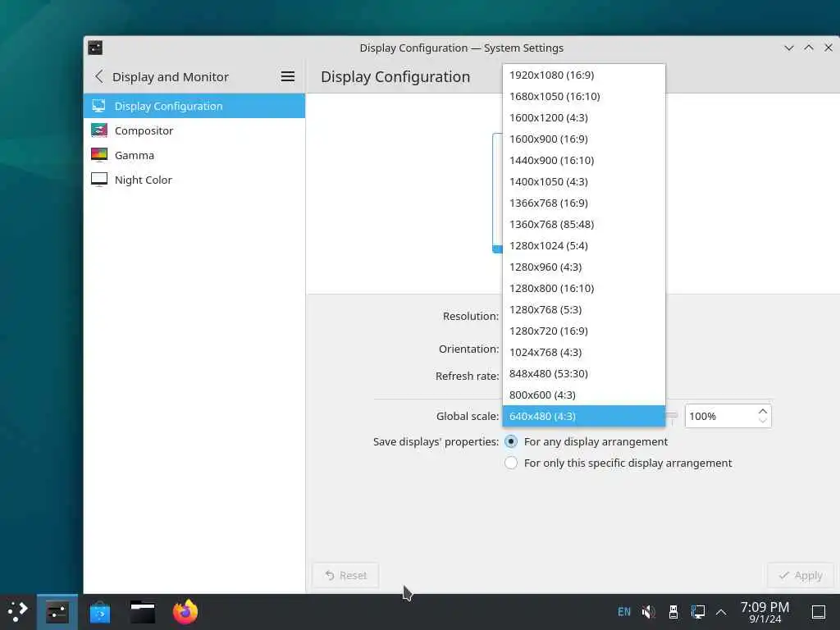
Task: Open Konsole terminal from taskbar
Action: pos(143,612)
